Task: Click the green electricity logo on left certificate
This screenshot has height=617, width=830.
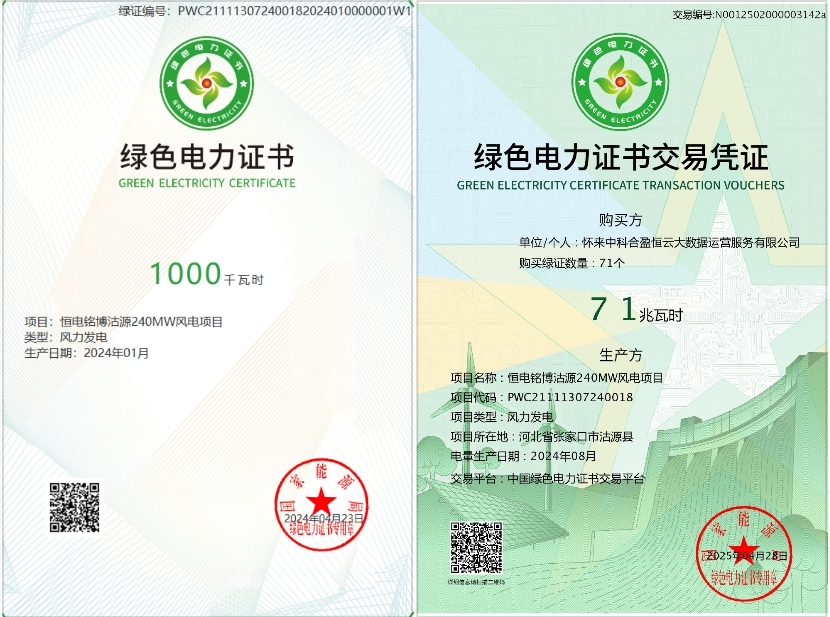Action: click(x=206, y=83)
